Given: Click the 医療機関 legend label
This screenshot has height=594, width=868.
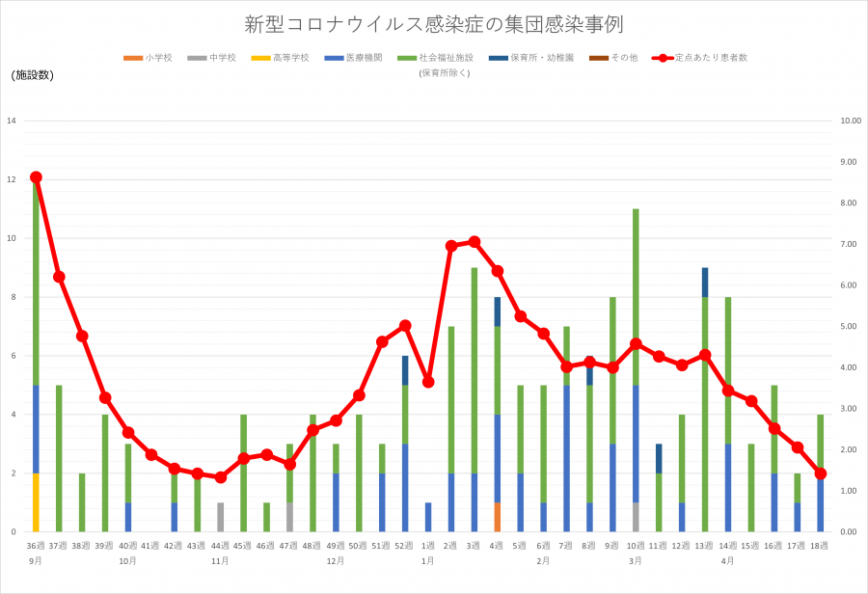Looking at the screenshot, I should coord(365,58).
